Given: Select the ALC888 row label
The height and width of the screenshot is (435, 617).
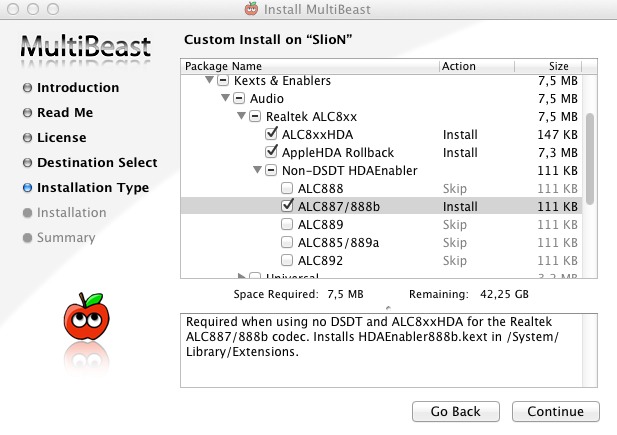Looking at the screenshot, I should [320, 189].
